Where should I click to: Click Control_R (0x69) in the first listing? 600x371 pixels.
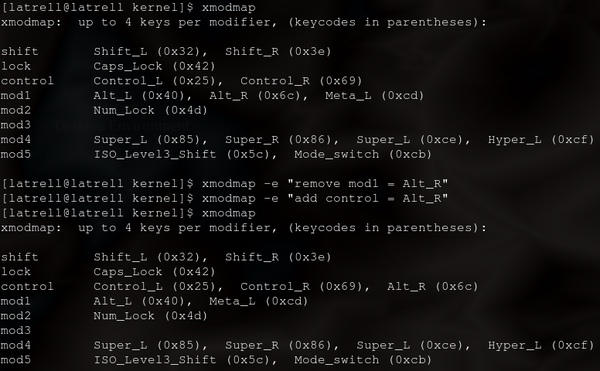click(x=301, y=81)
